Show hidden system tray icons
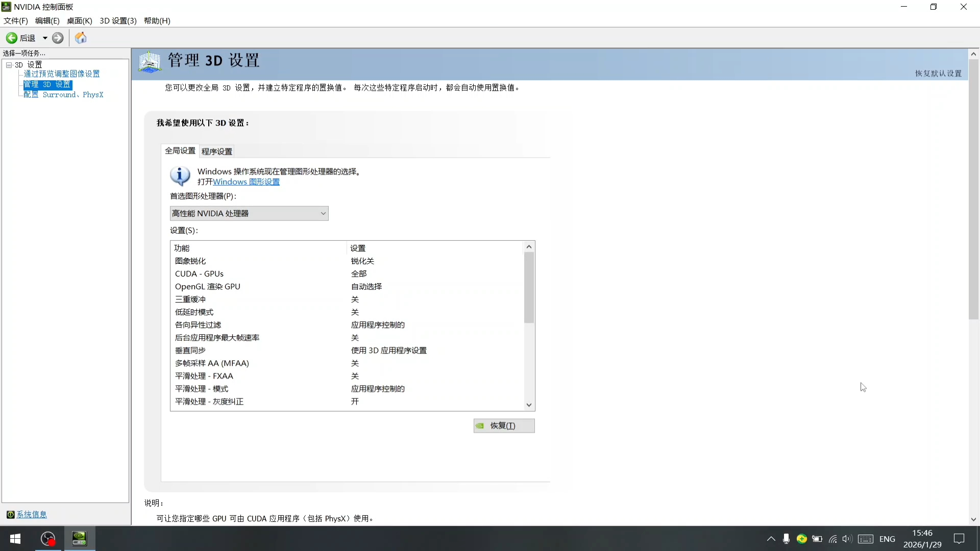Image resolution: width=980 pixels, height=551 pixels. (x=771, y=539)
